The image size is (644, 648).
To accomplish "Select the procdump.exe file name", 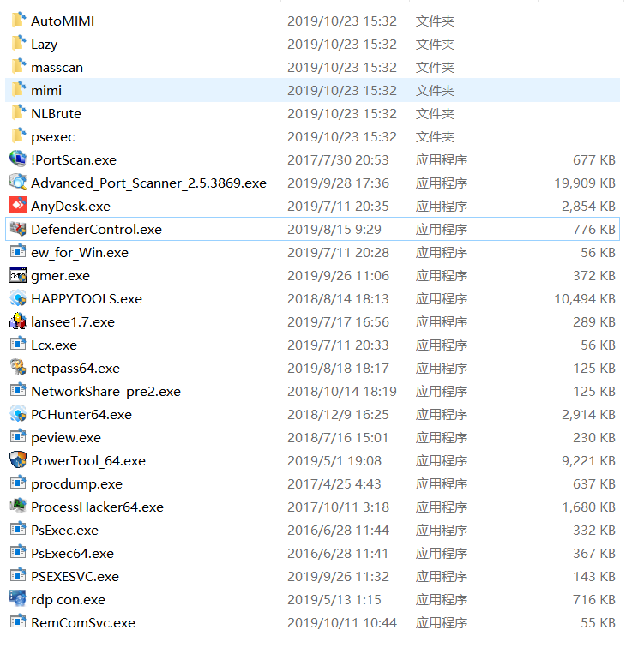I will click(77, 484).
